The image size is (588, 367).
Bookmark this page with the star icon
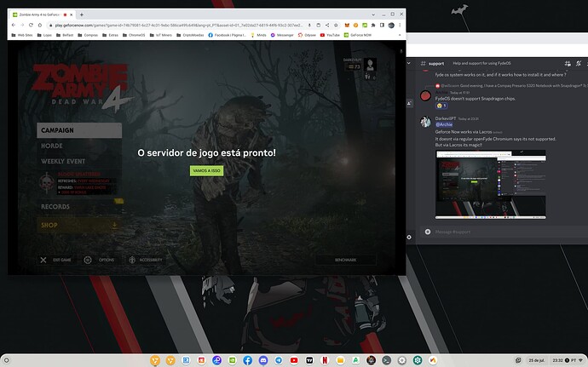[x=336, y=25]
